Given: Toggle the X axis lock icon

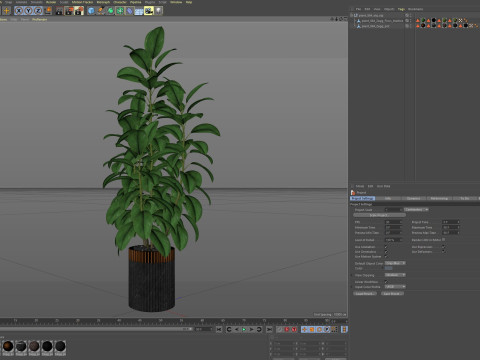Looking at the screenshot, I should click(19, 11).
